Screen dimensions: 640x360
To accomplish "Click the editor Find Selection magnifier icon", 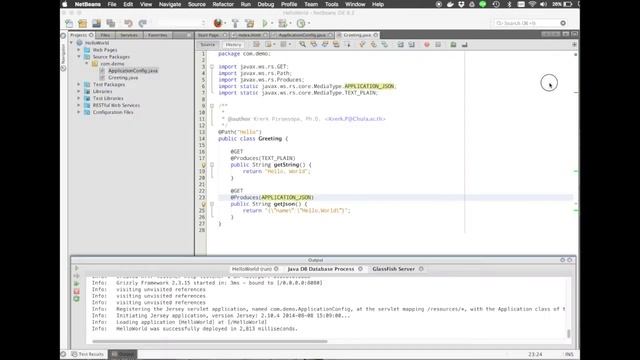I will coord(302,44).
